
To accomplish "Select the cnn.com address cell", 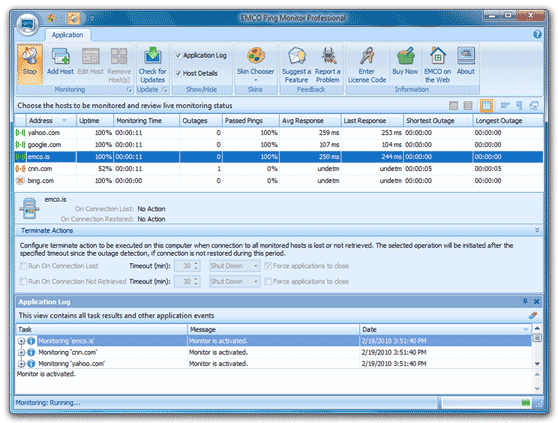I will pyautogui.click(x=51, y=169).
